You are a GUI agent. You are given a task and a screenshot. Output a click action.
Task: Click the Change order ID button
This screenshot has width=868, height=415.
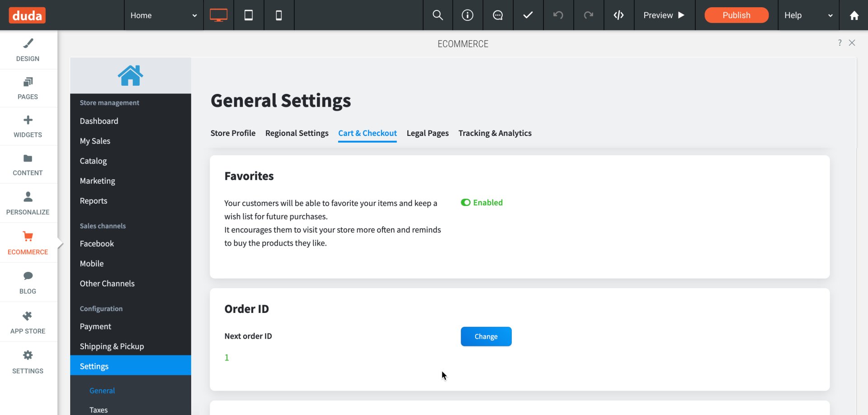[486, 336]
